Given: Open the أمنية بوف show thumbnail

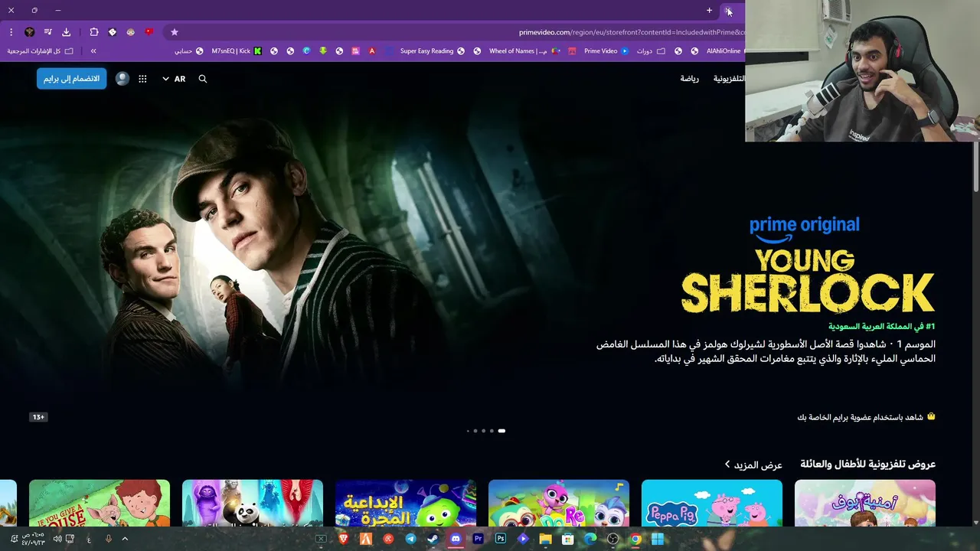Looking at the screenshot, I should tap(865, 503).
